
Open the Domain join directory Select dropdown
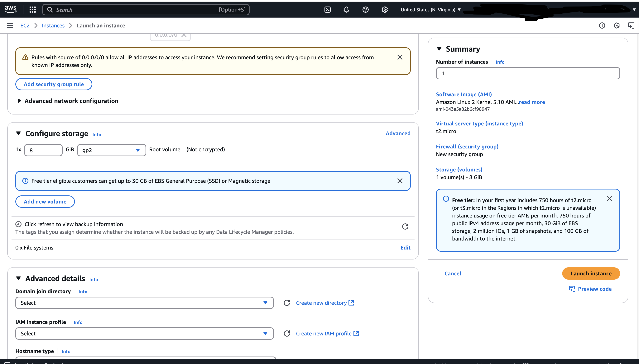tap(144, 303)
